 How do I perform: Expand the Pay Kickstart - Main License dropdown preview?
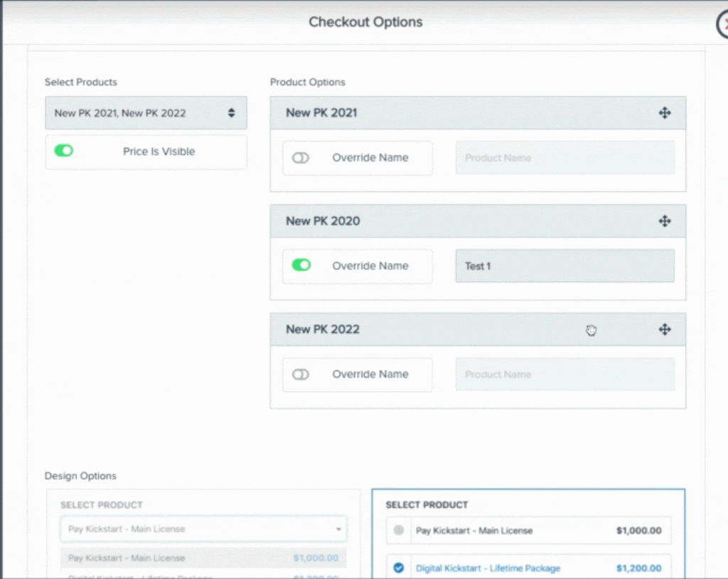[203, 529]
